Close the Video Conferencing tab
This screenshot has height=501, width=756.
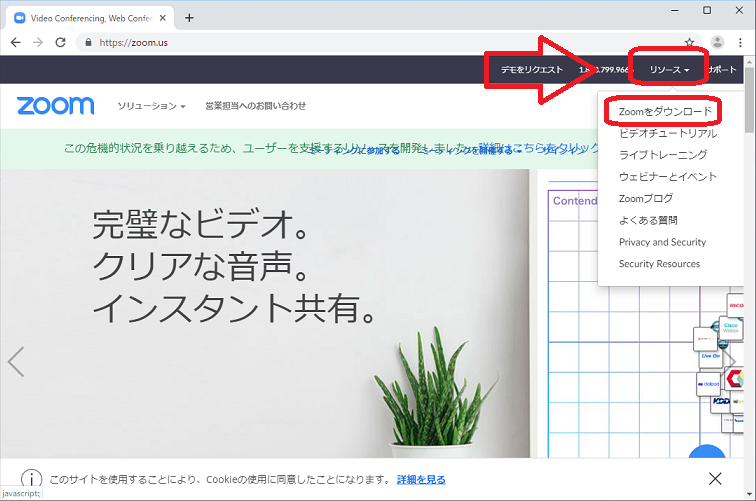coord(162,18)
